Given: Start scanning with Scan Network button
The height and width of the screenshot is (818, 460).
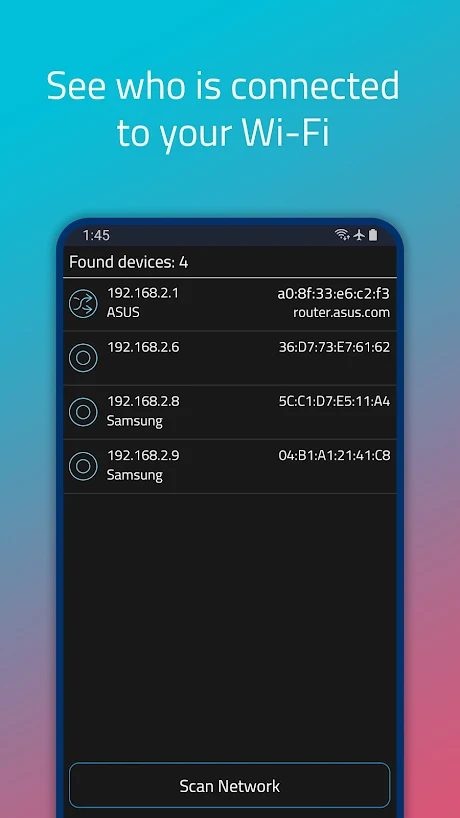Looking at the screenshot, I should (x=229, y=786).
